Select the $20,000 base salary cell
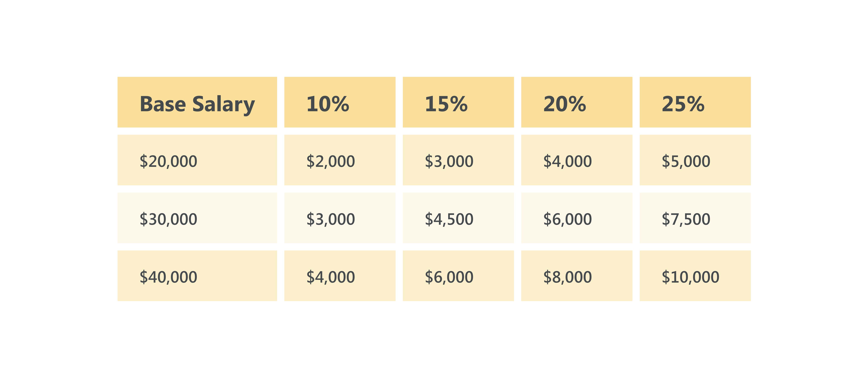Image resolution: width=868 pixels, height=378 pixels. (197, 160)
